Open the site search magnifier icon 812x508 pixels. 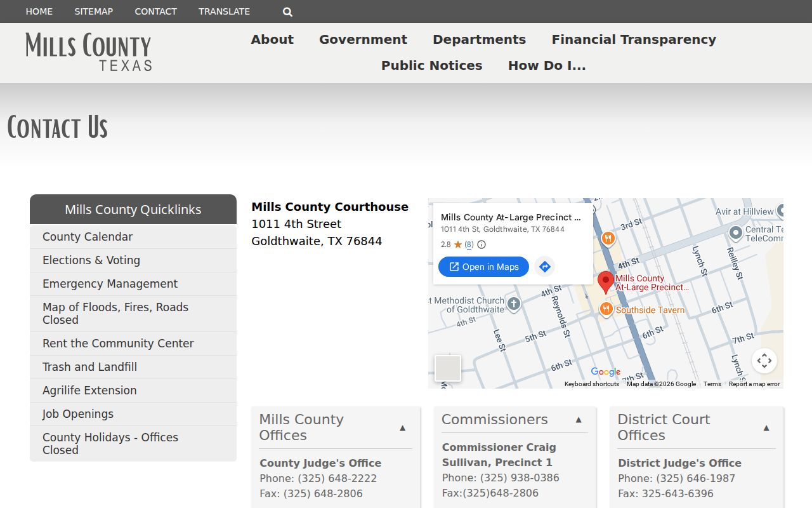pos(287,11)
